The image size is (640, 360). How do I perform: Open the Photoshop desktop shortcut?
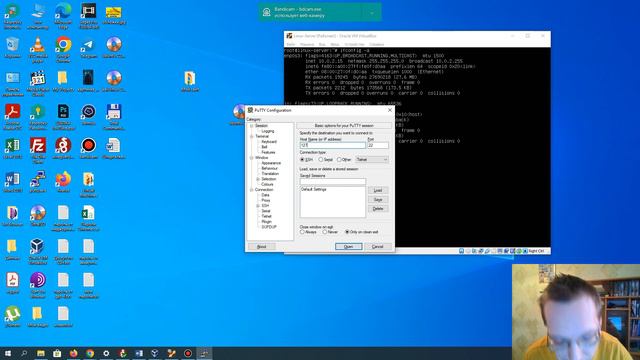point(63,116)
